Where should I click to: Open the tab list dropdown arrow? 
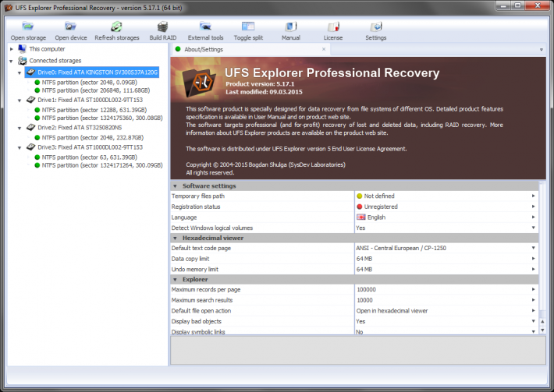tap(542, 50)
